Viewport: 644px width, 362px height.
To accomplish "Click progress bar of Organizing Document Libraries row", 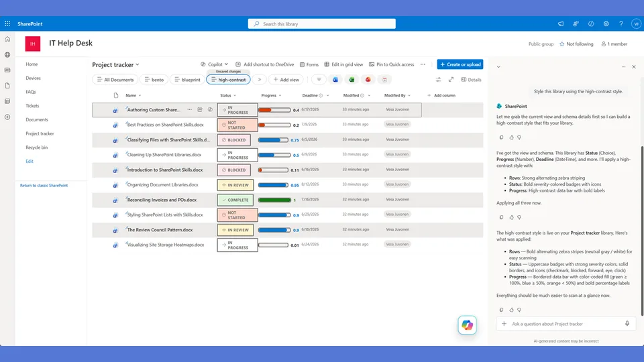I will tap(274, 185).
